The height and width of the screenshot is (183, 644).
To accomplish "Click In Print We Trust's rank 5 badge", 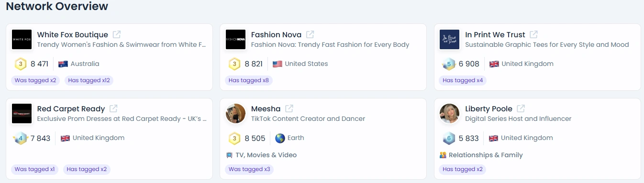I will 448,64.
